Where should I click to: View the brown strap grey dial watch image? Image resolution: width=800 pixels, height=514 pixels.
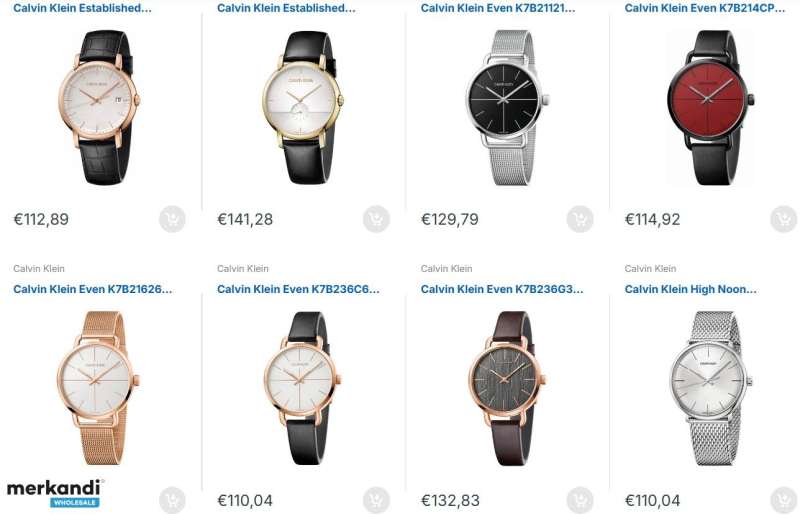(x=507, y=388)
